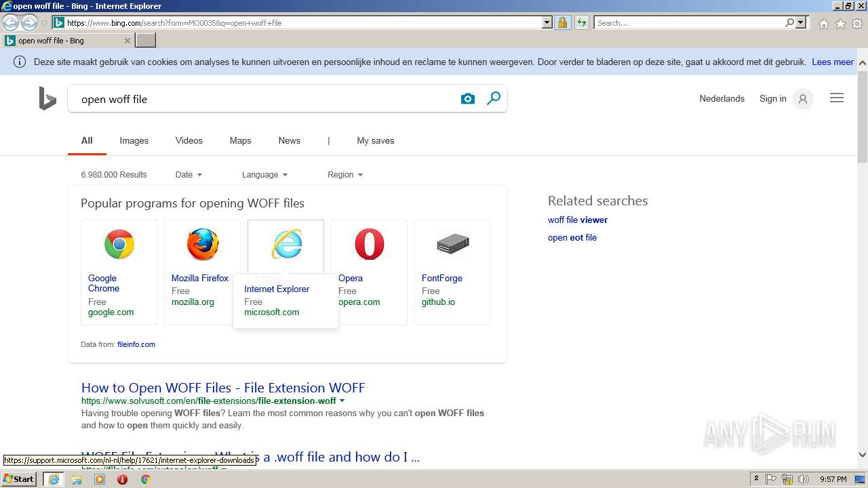
Task: Click the FontForge title link
Action: 442,279
